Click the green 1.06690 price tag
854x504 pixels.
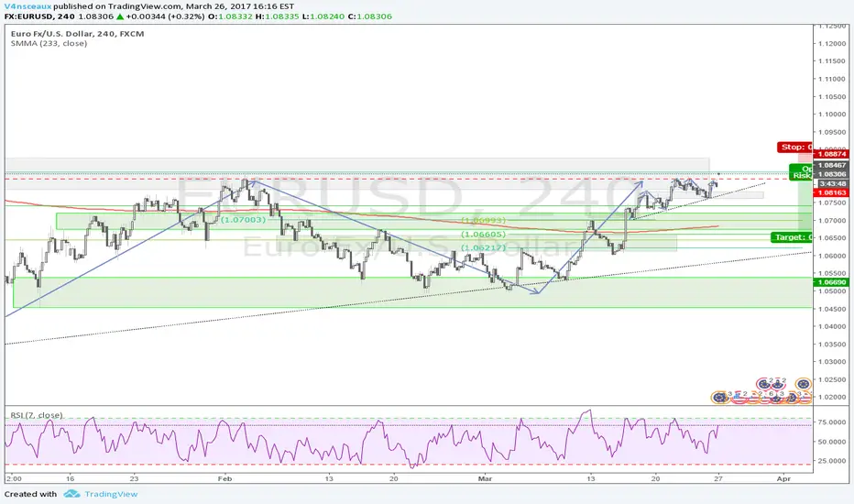click(831, 282)
